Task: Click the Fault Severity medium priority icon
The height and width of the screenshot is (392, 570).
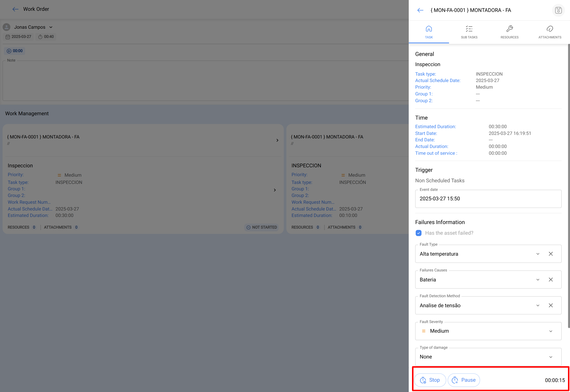Action: 423,331
